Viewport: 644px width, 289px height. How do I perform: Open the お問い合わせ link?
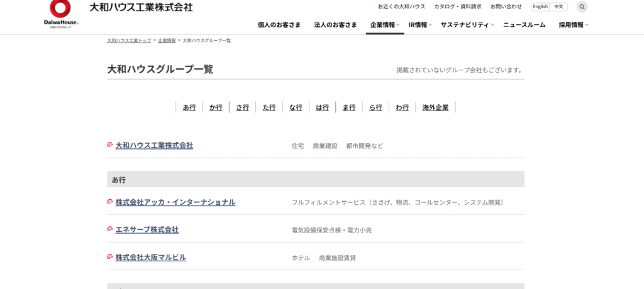506,7
